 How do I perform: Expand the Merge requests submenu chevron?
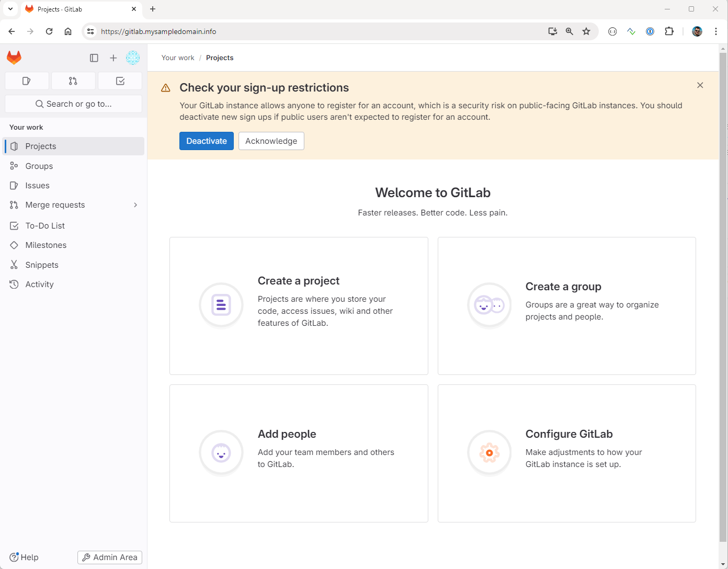pos(135,205)
